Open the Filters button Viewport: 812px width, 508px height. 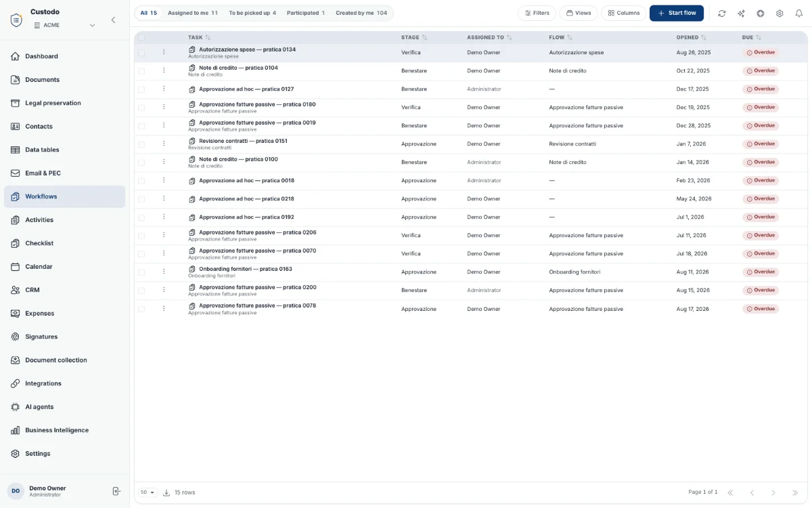[x=537, y=13]
